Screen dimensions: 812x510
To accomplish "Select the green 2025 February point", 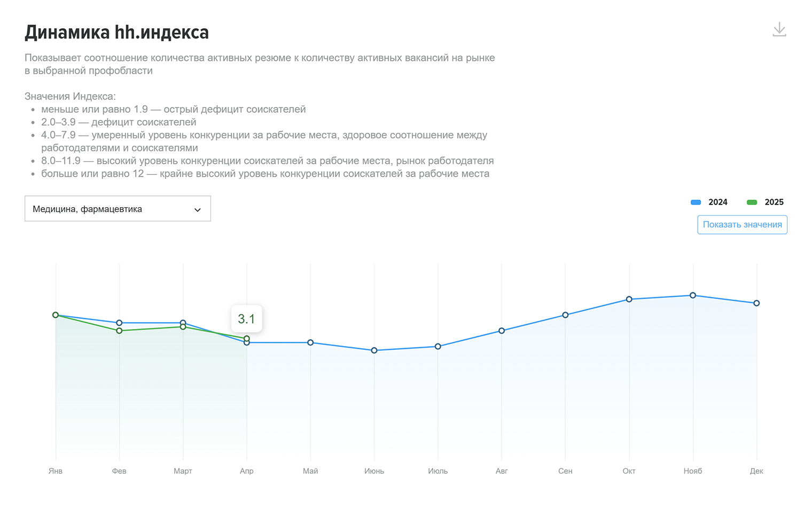I will tap(119, 331).
